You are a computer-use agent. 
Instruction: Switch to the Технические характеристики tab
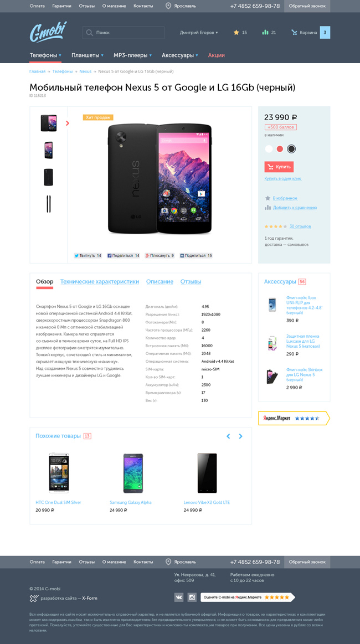tap(100, 282)
